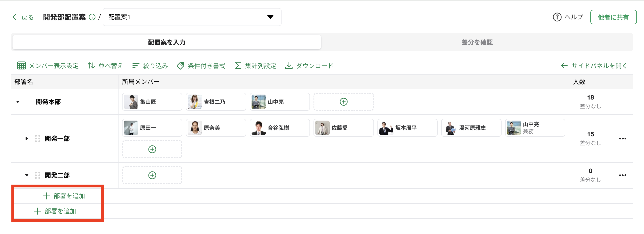Viewport: 644px width, 234px height.
Task: Open the ヘルプ question mark icon
Action: (x=557, y=17)
